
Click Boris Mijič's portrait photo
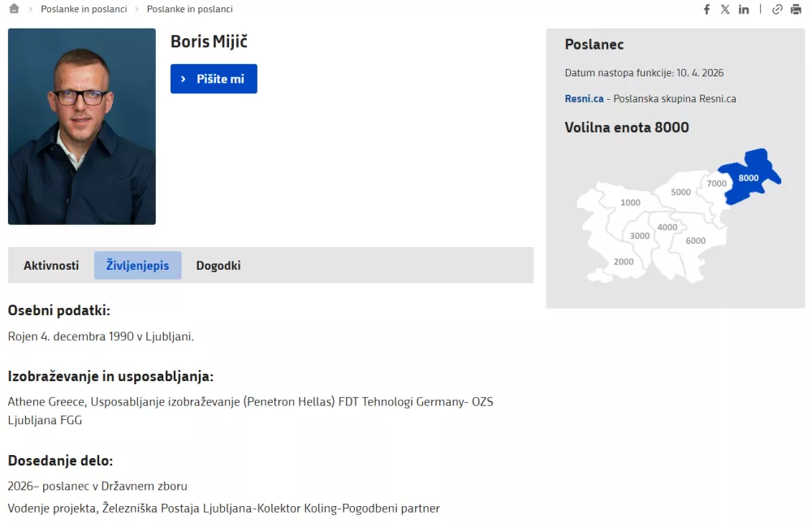82,127
